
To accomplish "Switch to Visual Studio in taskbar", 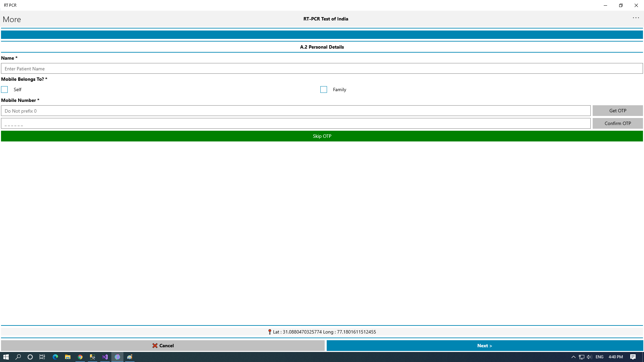I will coord(105,357).
